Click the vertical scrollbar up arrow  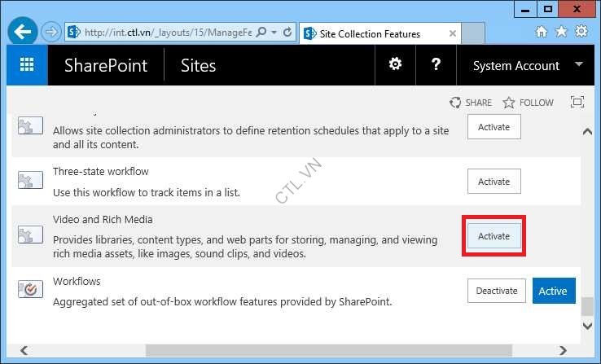[587, 132]
